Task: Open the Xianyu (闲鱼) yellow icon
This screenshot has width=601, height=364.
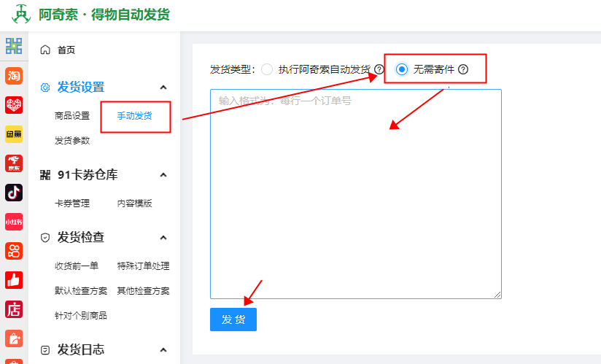Action: 14,134
